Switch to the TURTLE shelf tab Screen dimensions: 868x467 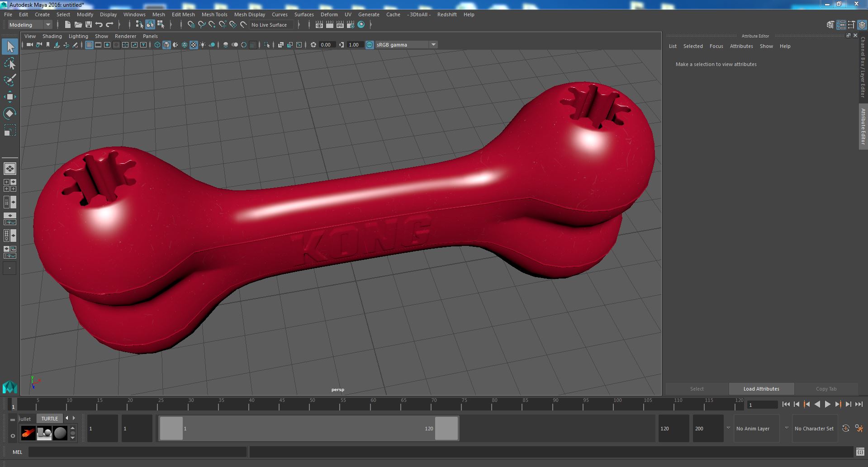pos(50,419)
